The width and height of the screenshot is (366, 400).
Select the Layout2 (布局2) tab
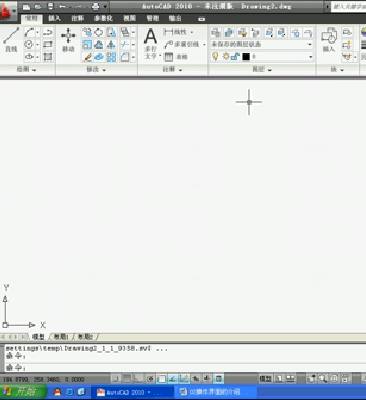tap(85, 337)
